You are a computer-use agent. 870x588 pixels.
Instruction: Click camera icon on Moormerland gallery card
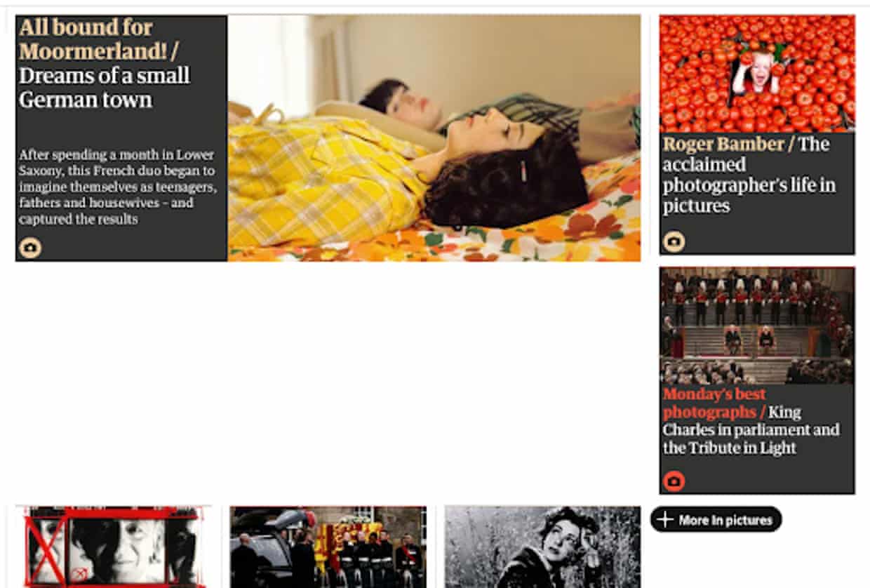coord(30,248)
